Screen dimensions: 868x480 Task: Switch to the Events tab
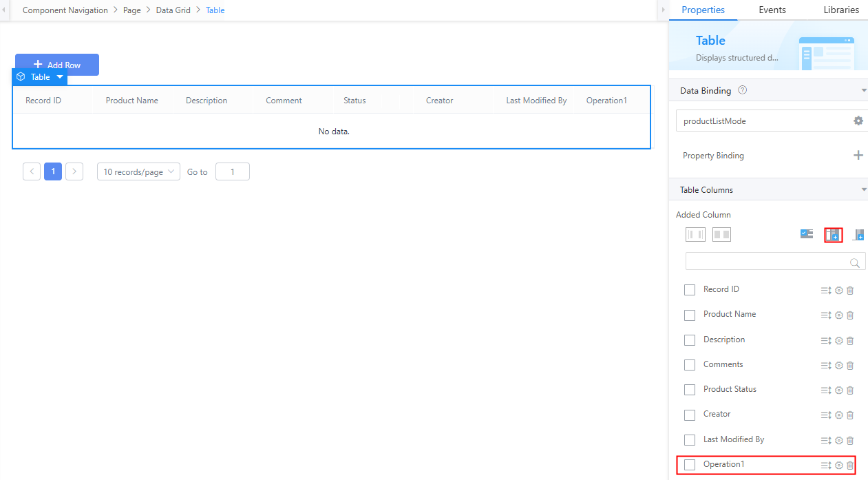(x=772, y=10)
